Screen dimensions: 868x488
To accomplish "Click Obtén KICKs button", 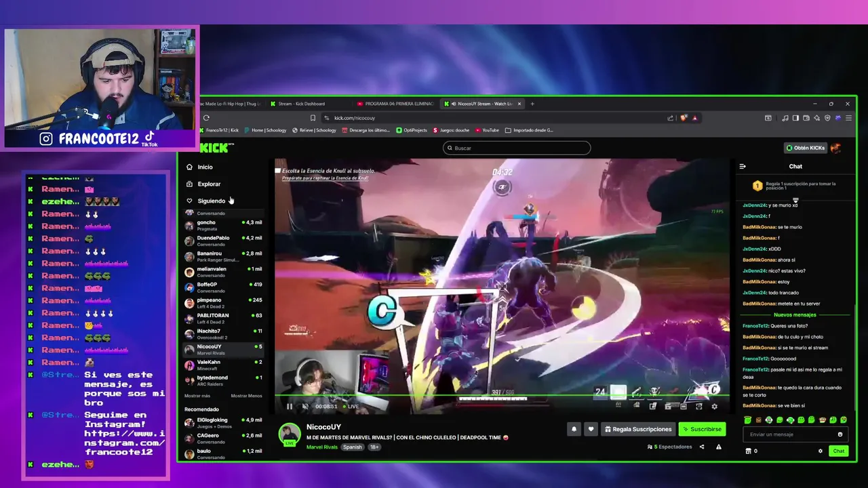I will pyautogui.click(x=805, y=148).
